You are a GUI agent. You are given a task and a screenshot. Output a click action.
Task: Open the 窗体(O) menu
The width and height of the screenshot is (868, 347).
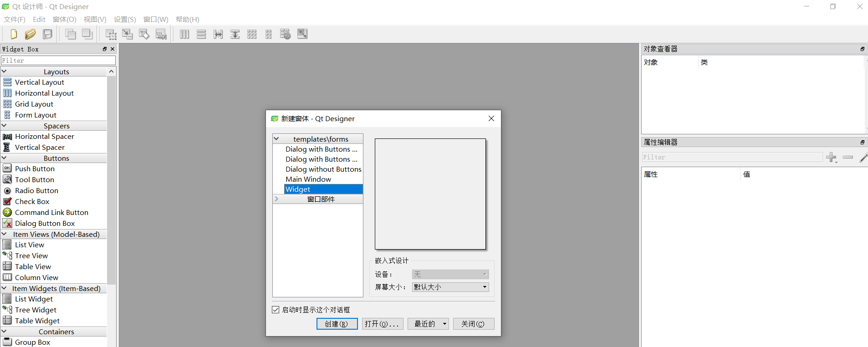pos(65,19)
